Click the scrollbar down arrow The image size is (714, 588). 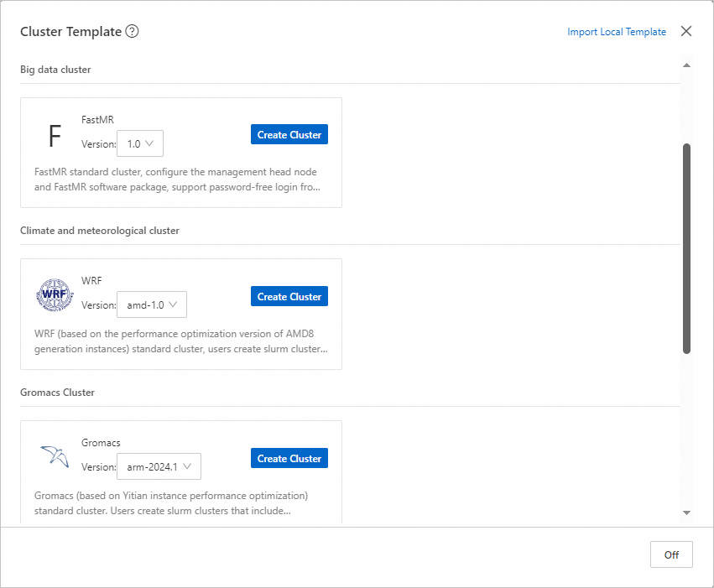(686, 513)
